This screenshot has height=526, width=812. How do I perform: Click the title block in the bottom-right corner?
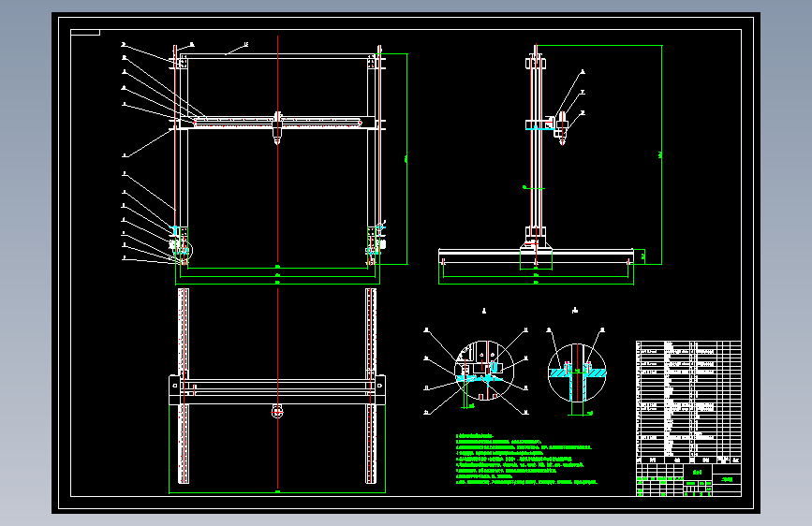click(x=688, y=480)
